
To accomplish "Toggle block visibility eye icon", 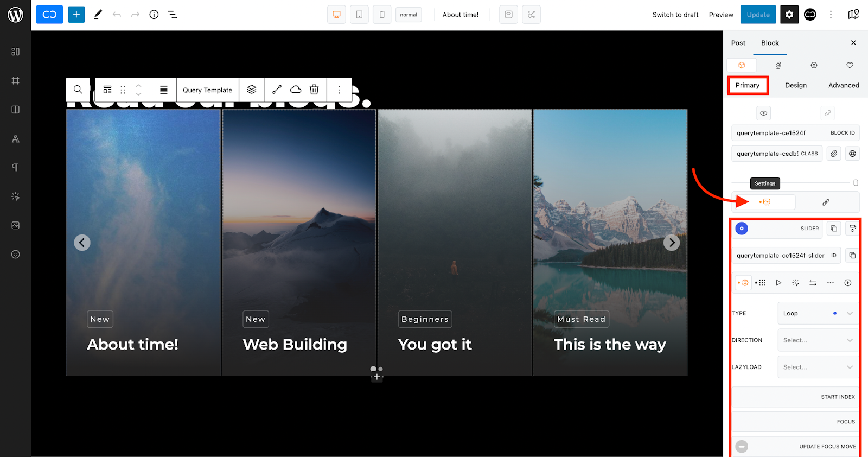I will point(763,113).
